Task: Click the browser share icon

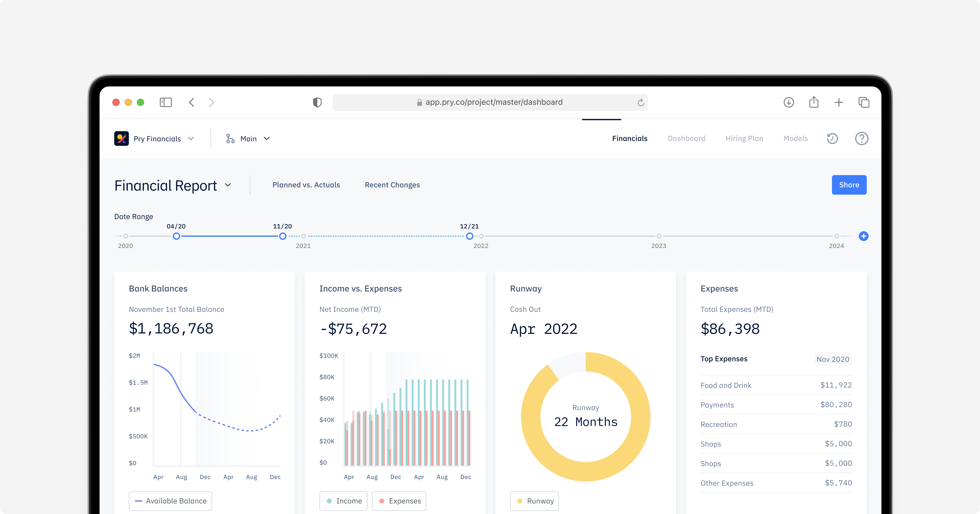Action: 814,102
